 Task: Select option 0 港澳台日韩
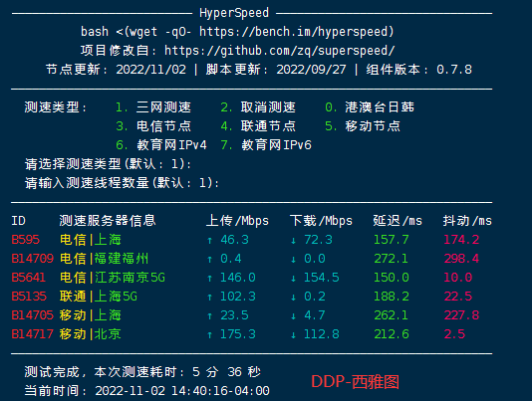[370, 107]
